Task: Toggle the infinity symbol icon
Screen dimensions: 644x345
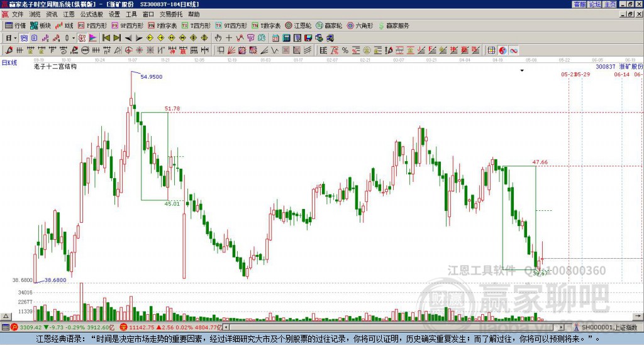Action: (513, 50)
